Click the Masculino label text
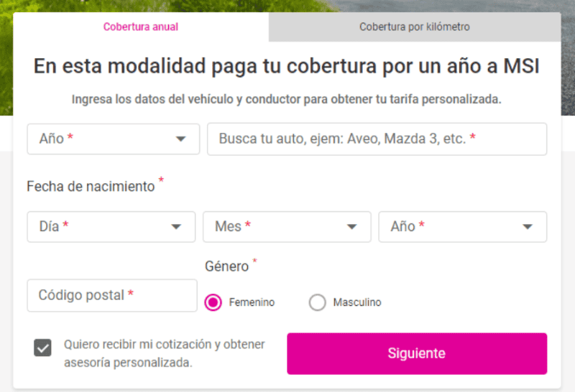Screen dimensions: 575x392 [356, 302]
